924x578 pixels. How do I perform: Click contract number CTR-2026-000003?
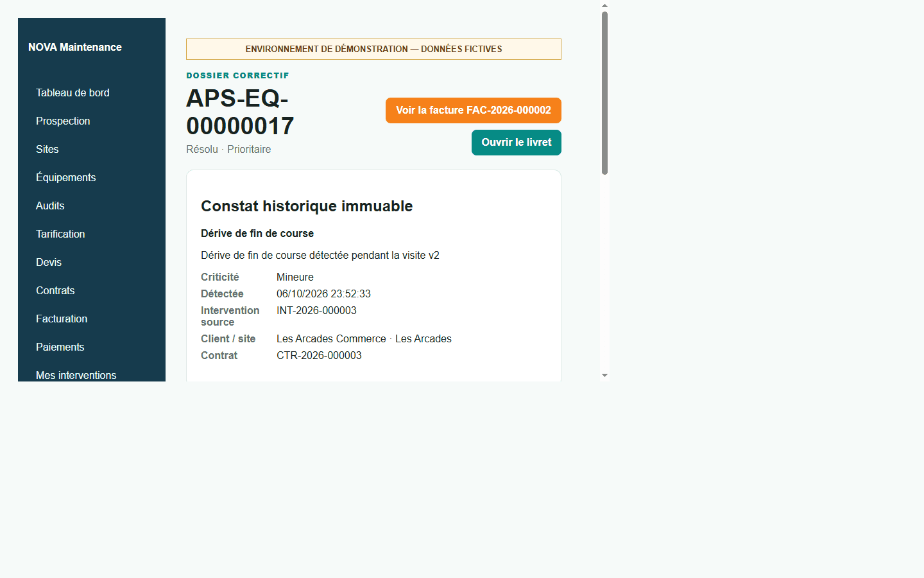[319, 355]
